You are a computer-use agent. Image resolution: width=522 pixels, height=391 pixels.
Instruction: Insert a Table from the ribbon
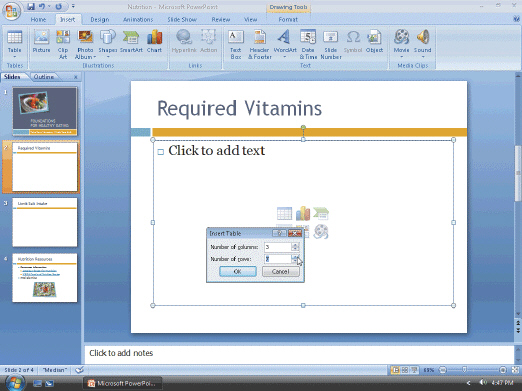click(14, 43)
